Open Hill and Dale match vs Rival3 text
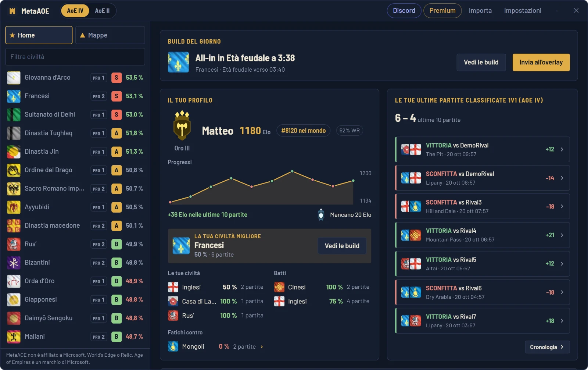Screen dimensions: 588x370 click(x=457, y=211)
